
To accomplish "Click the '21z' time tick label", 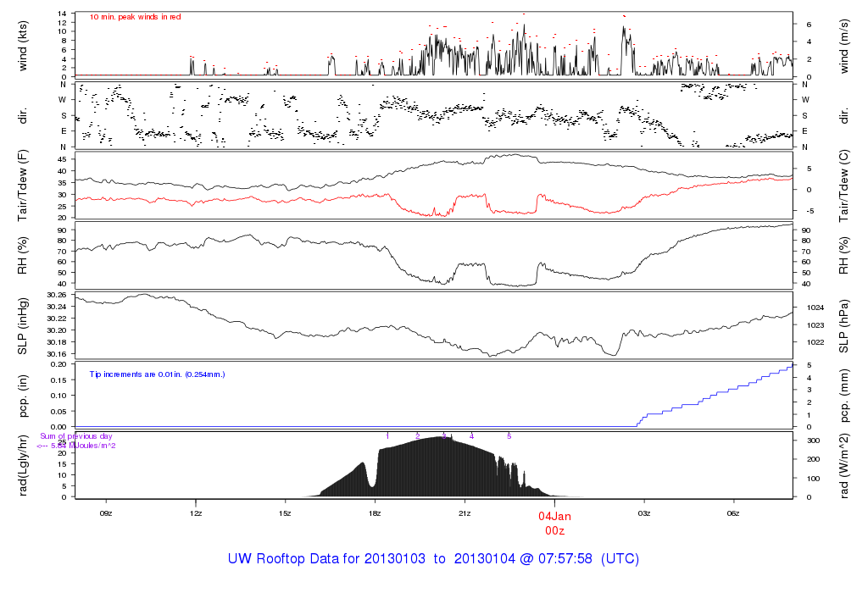I will coord(465,513).
